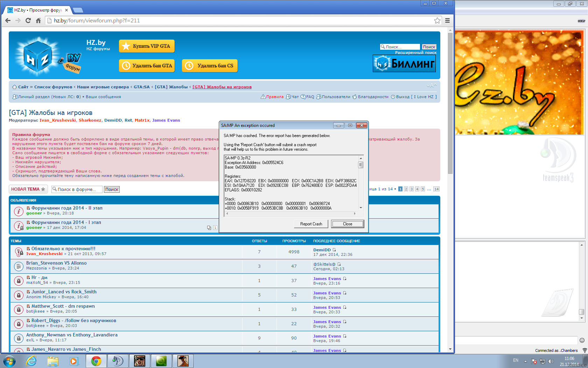Open breadcrumb GTA:SA
The width and height of the screenshot is (588, 368).
[142, 87]
